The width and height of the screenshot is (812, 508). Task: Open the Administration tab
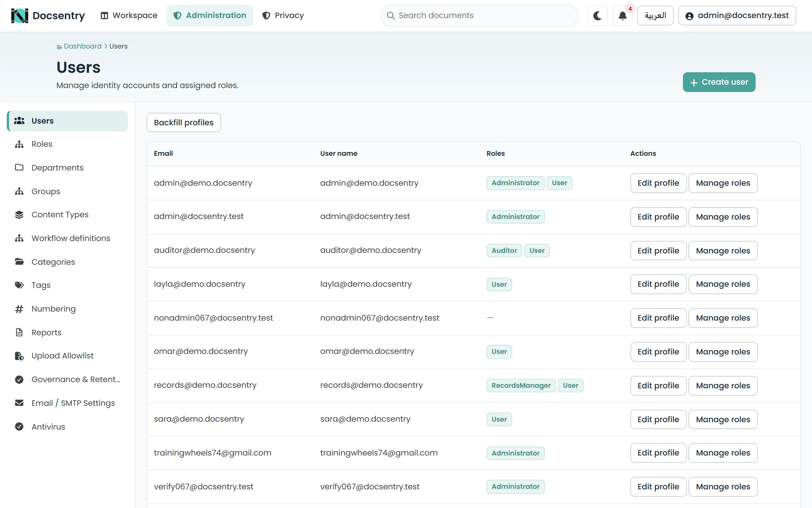coord(210,16)
